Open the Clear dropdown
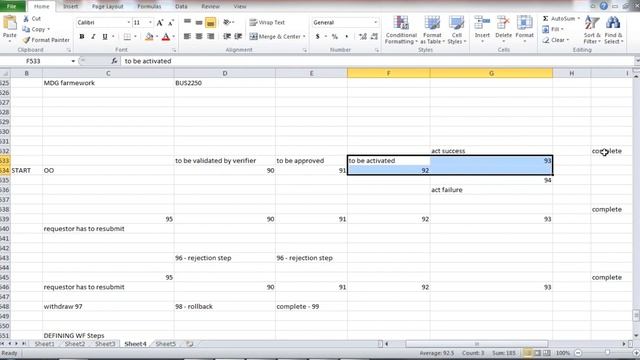The image size is (640, 360). [x=555, y=40]
